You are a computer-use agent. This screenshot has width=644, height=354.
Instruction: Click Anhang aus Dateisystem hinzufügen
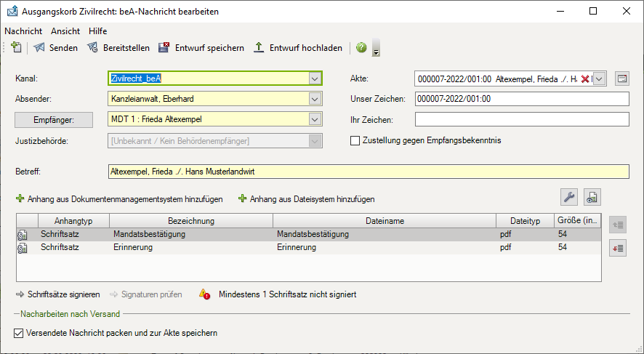312,199
